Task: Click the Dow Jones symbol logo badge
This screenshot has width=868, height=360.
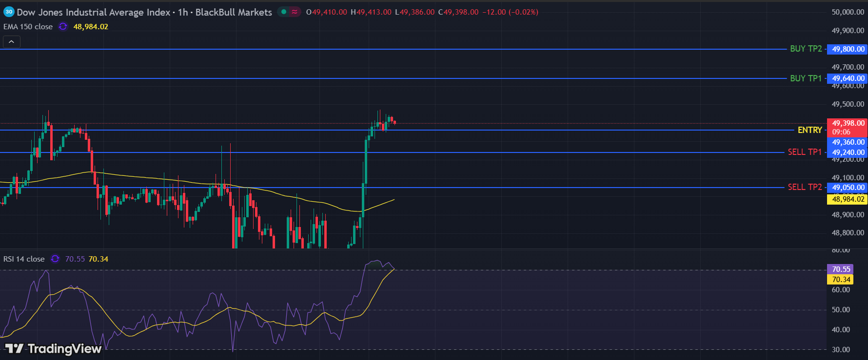Action: [9, 12]
